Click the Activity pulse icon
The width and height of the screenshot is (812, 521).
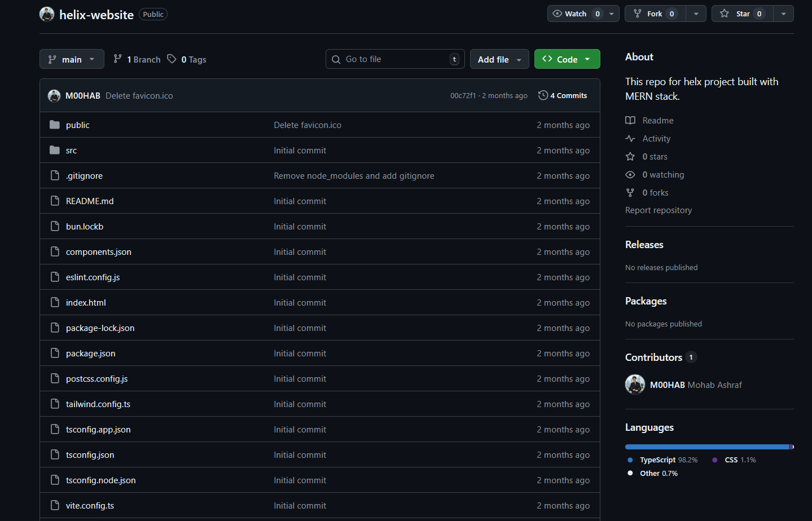click(630, 138)
